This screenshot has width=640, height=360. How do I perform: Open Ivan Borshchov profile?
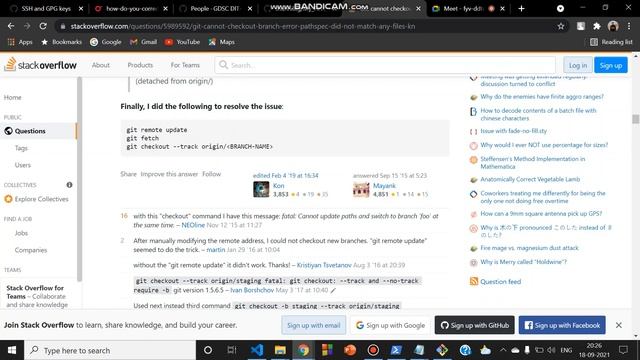(x=252, y=290)
